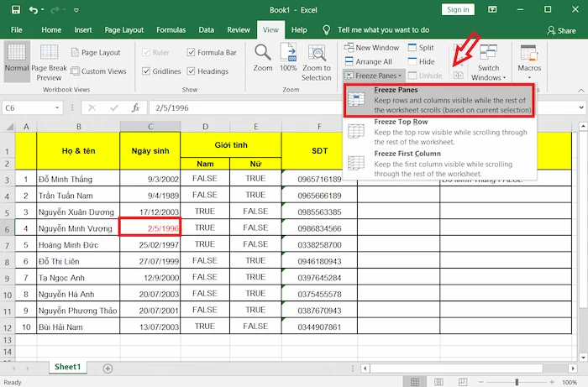Click Insert Function fx button
The width and height of the screenshot is (588, 387).
(135, 108)
